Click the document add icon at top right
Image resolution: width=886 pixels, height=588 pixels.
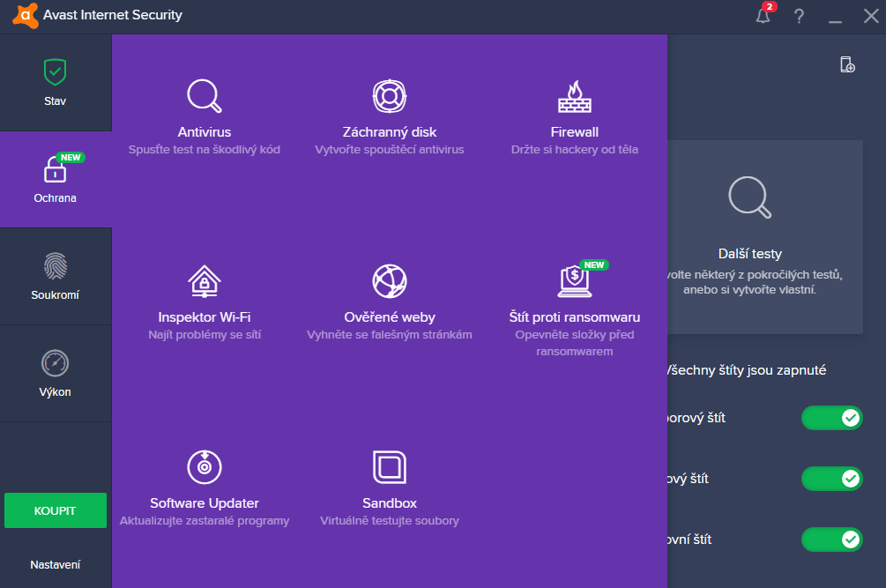pyautogui.click(x=847, y=64)
